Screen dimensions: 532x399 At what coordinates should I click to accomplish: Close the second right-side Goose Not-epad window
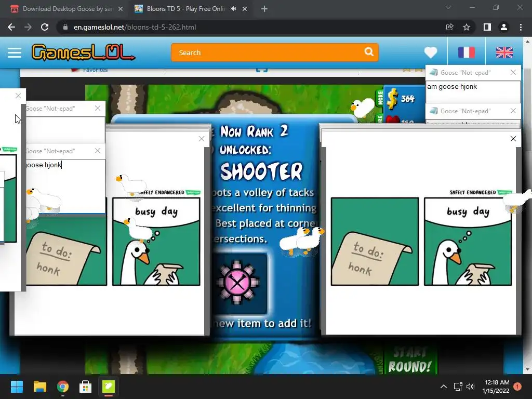[513, 111]
